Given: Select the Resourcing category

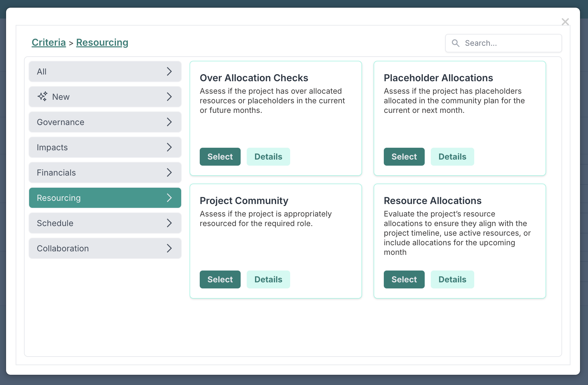Looking at the screenshot, I should [105, 198].
